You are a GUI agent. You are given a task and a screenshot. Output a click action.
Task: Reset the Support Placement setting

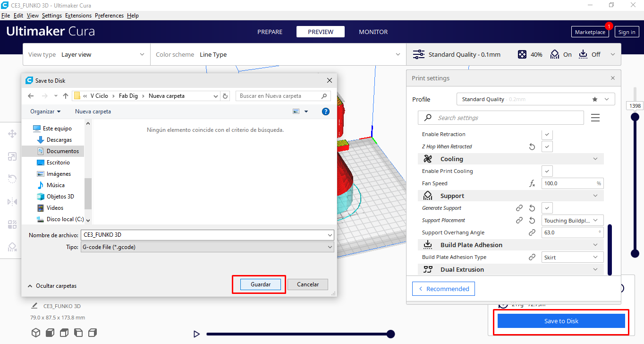tap(532, 220)
